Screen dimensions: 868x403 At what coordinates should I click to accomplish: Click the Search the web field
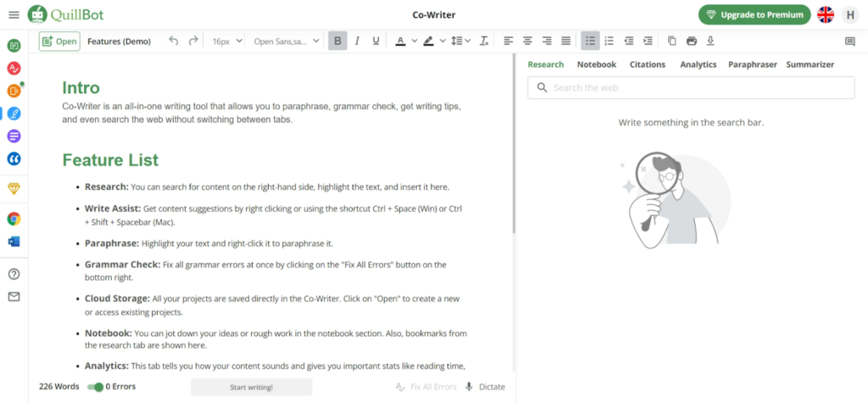click(691, 88)
